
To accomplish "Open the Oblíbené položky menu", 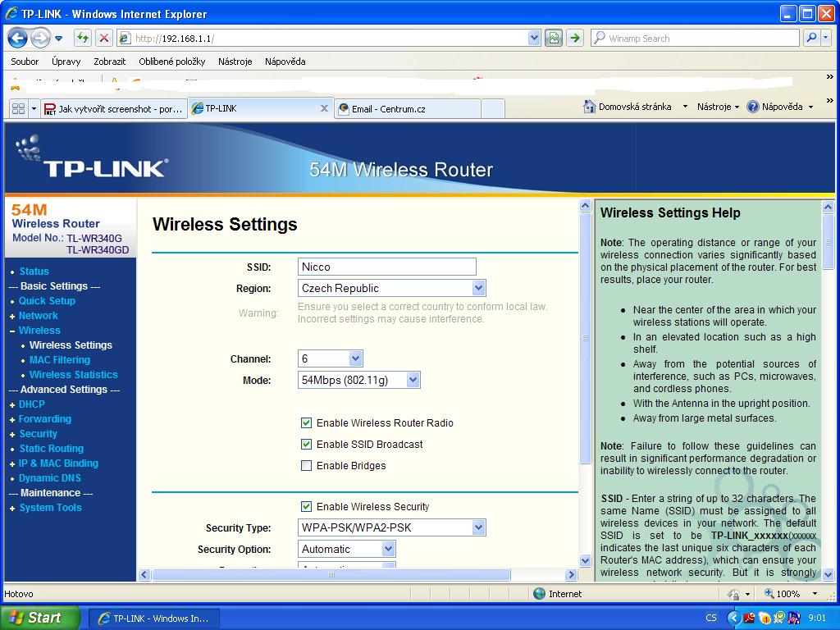I will tap(171, 61).
